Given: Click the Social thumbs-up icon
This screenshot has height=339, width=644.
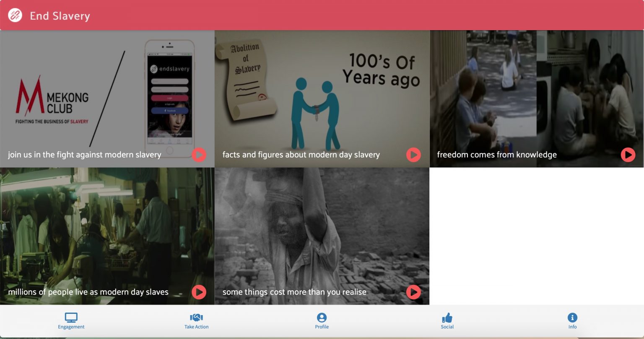Looking at the screenshot, I should [447, 318].
